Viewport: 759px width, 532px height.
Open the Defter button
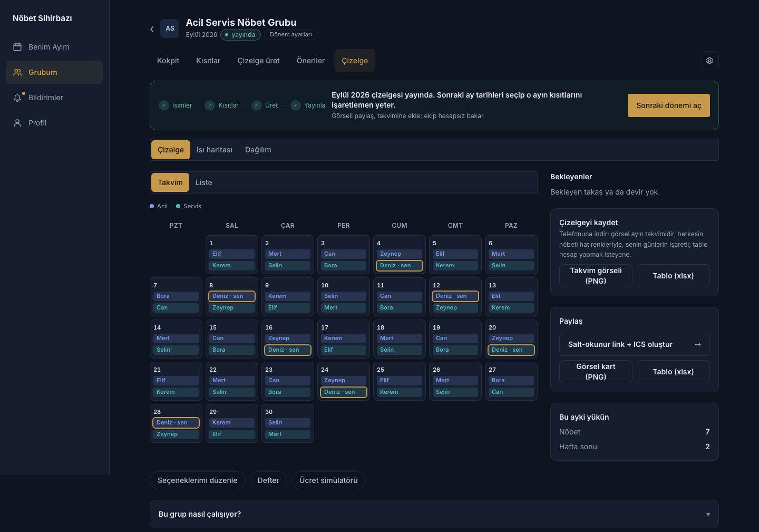(268, 480)
